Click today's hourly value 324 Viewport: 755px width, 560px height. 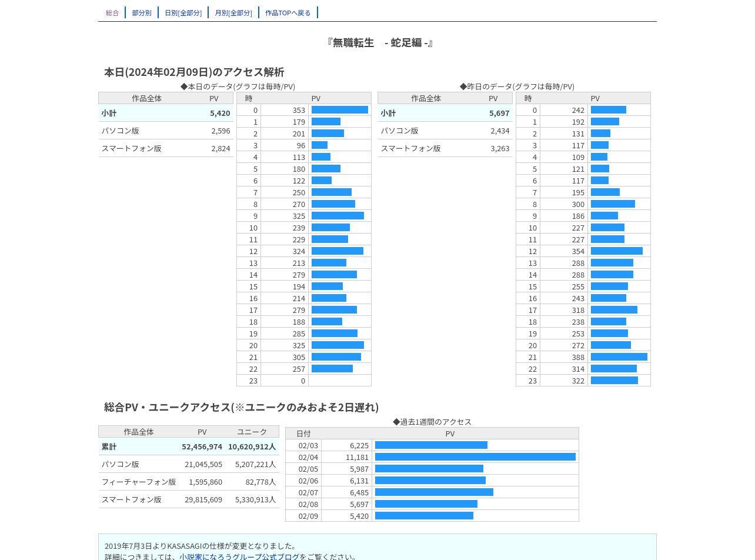(x=299, y=251)
